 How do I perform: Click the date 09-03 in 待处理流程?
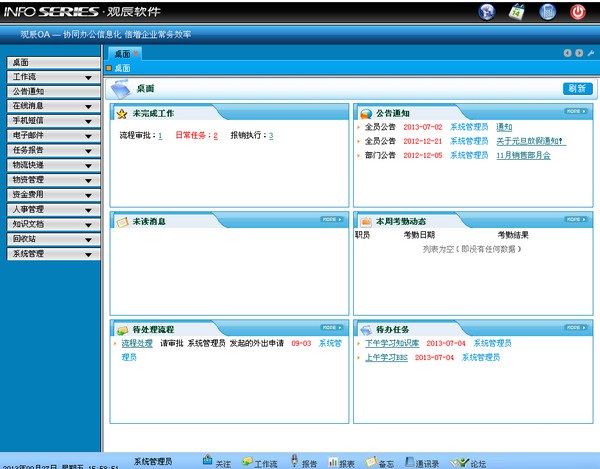[301, 344]
